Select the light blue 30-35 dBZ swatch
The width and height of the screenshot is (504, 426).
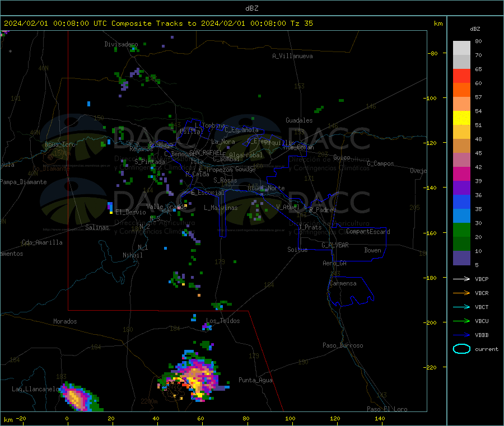click(x=461, y=216)
